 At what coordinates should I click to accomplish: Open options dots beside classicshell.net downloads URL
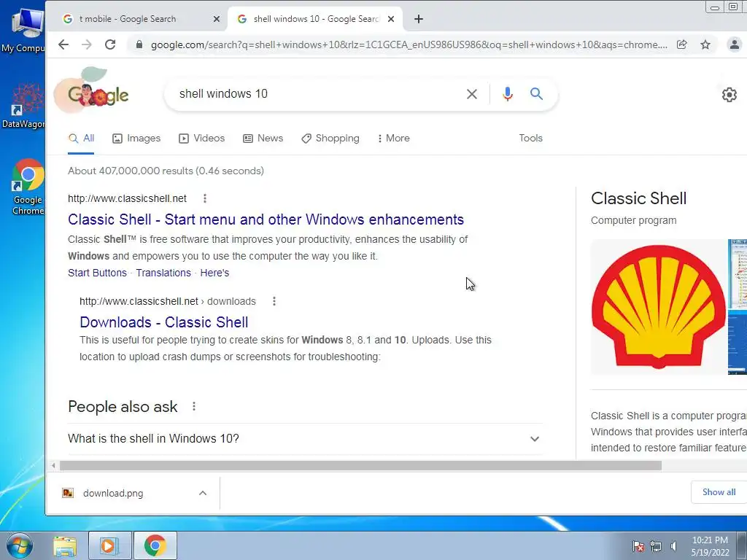click(x=274, y=301)
